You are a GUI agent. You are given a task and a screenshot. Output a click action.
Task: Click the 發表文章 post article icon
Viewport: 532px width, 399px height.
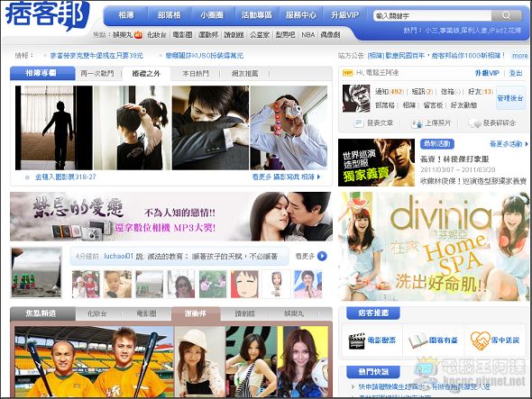point(358,122)
